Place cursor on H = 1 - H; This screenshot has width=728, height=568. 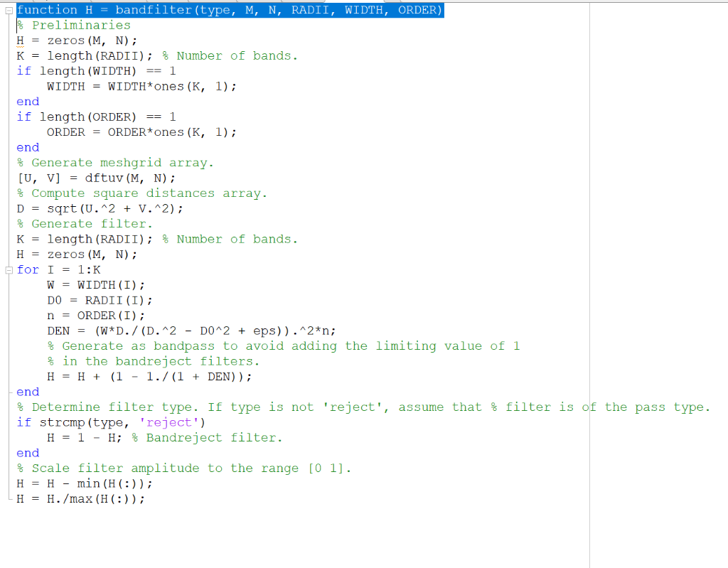pyautogui.click(x=71, y=437)
